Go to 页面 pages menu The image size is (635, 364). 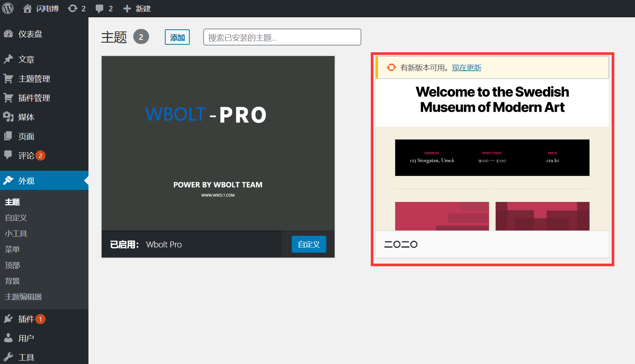pyautogui.click(x=26, y=136)
